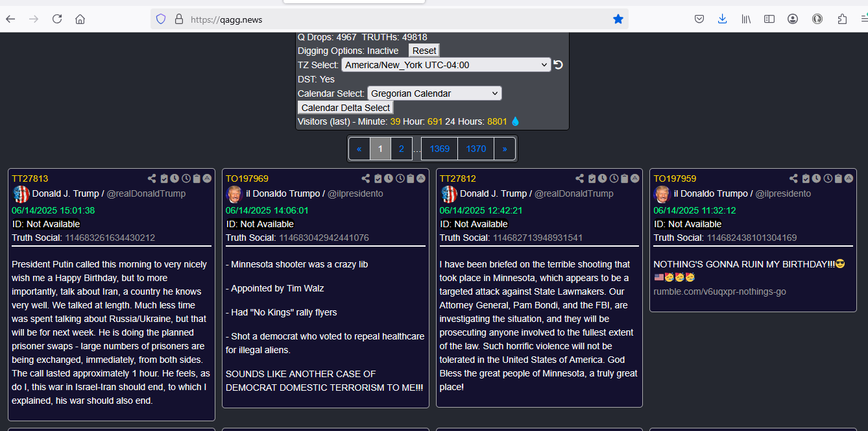Click the bookmark star in address bar
Screen dimensions: 868x431
[618, 19]
